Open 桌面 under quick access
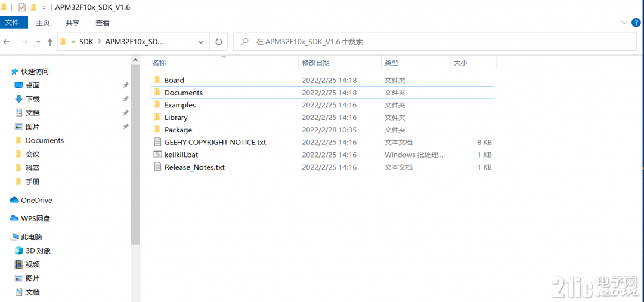This screenshot has height=302, width=644. (x=32, y=85)
